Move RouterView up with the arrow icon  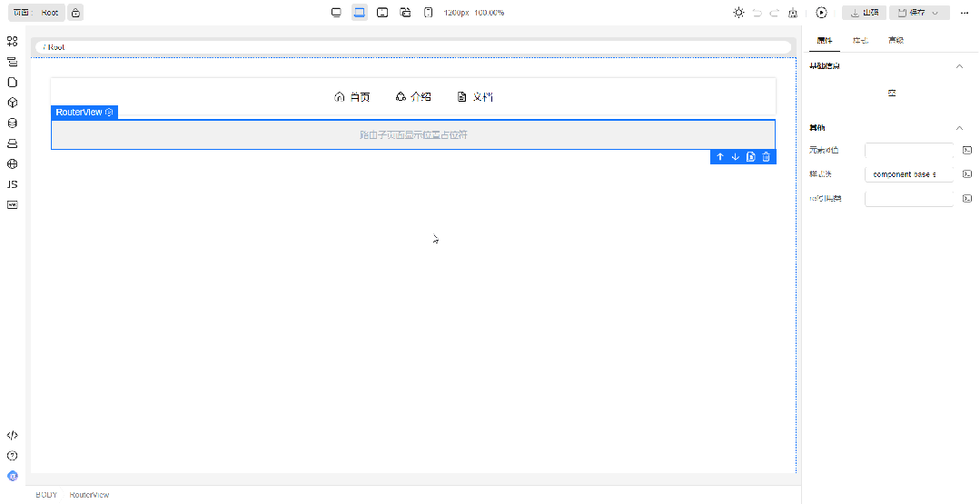click(720, 157)
